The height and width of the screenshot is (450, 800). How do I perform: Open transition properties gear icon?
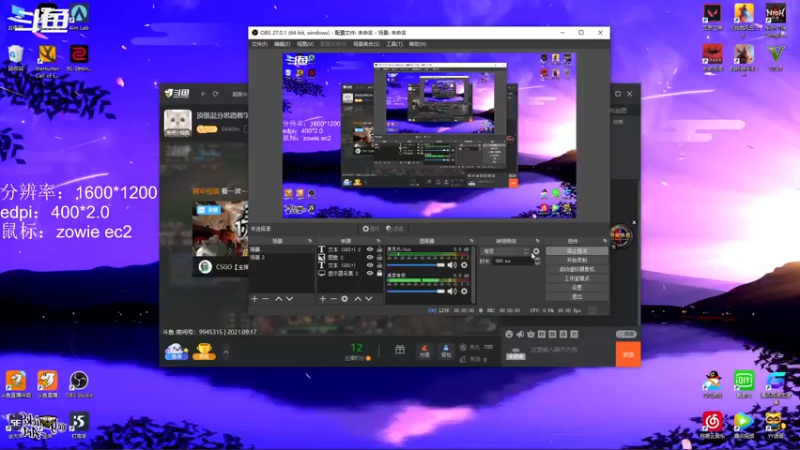tap(536, 251)
